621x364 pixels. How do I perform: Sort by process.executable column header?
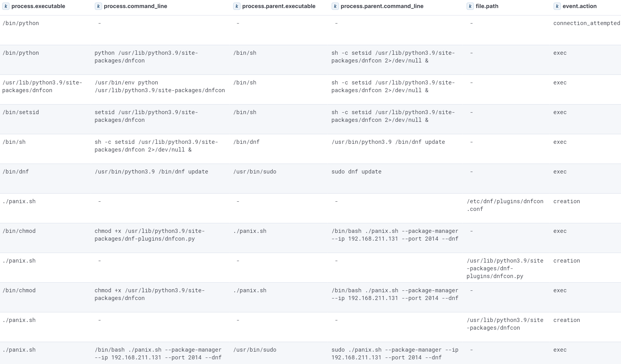tap(38, 6)
